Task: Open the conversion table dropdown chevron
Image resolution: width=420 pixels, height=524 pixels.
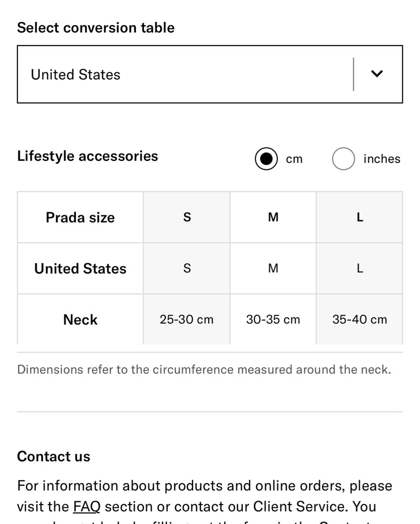Action: 377,74
